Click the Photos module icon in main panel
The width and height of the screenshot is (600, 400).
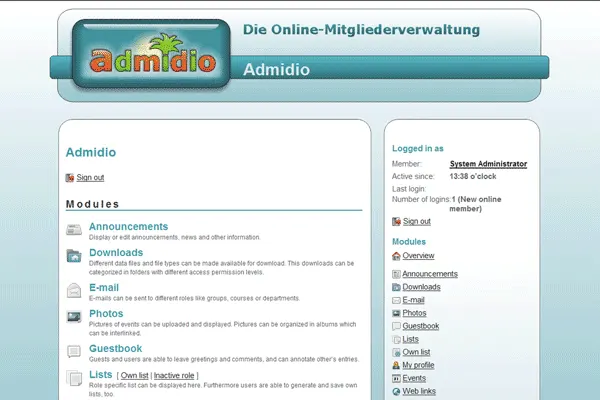point(74,316)
